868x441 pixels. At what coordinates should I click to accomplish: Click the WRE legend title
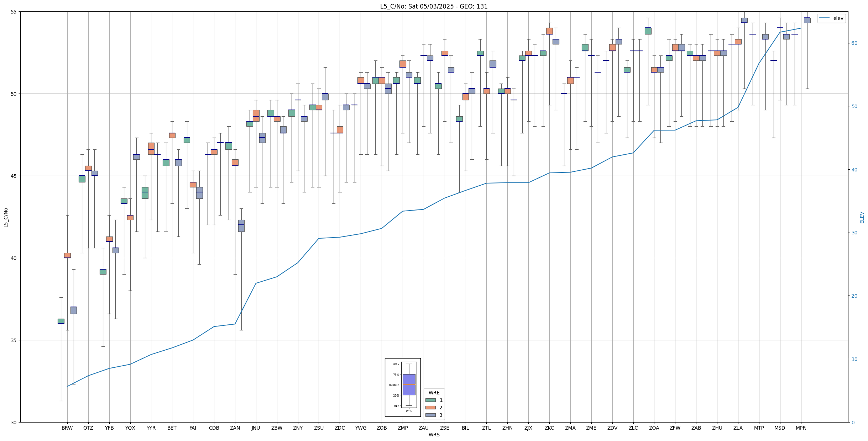(434, 393)
